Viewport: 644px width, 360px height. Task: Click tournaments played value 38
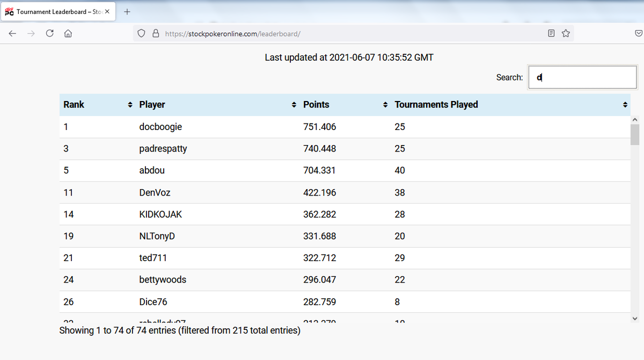pyautogui.click(x=400, y=192)
